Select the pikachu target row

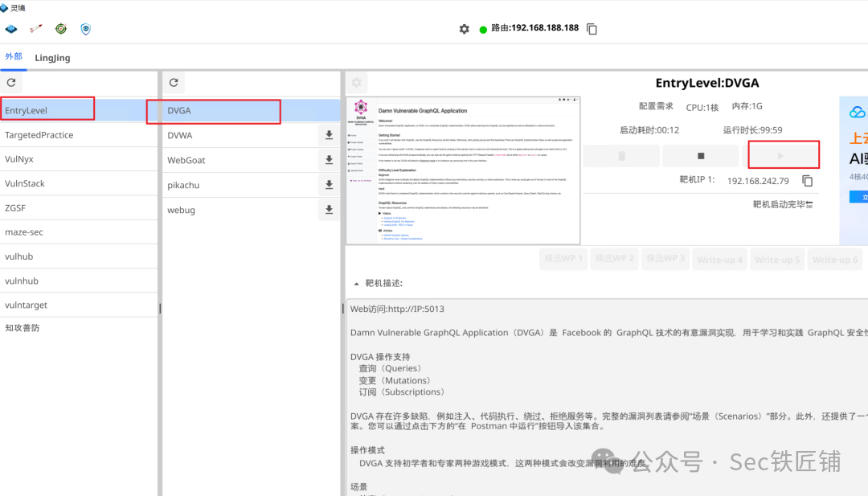pos(252,185)
